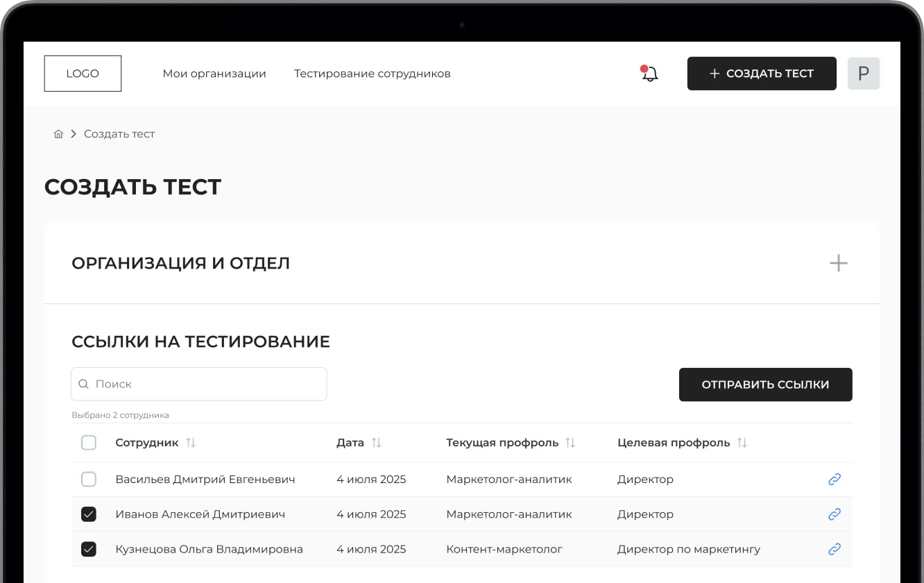The height and width of the screenshot is (583, 924).
Task: Open Мои организации menu item
Action: click(x=214, y=74)
